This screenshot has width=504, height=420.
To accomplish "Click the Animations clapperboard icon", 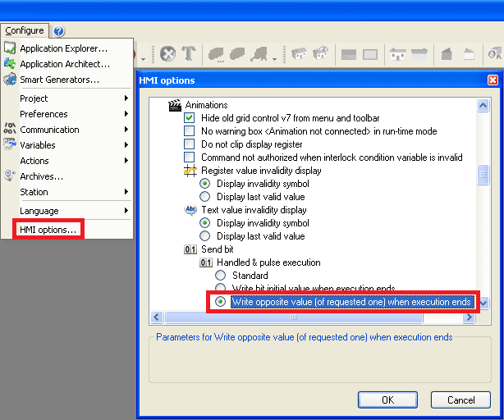I will (174, 105).
